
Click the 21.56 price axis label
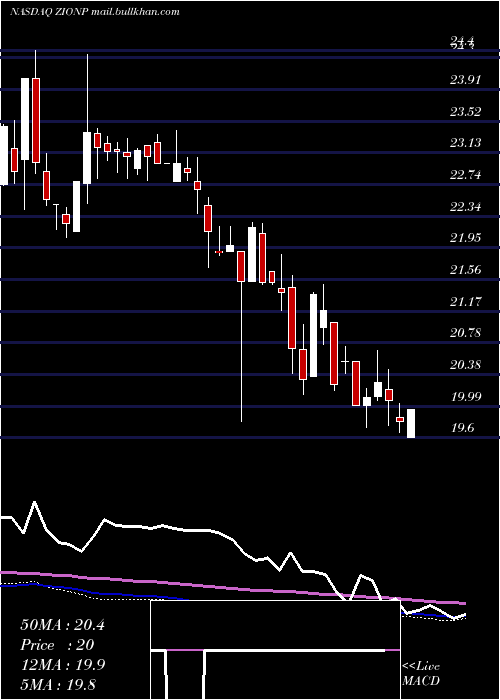tap(466, 270)
